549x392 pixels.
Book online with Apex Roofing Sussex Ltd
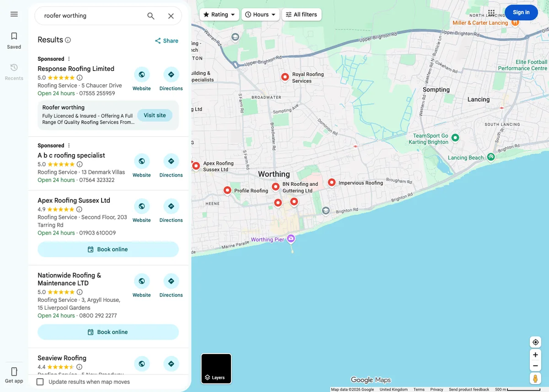(x=108, y=249)
